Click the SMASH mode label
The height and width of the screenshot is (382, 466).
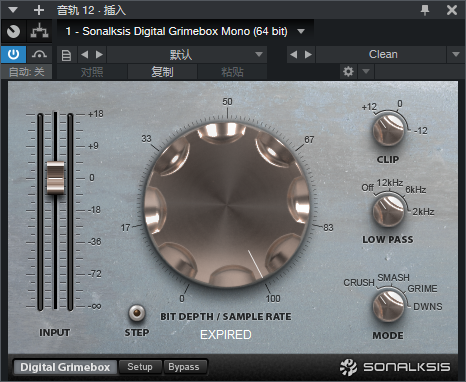[393, 277]
